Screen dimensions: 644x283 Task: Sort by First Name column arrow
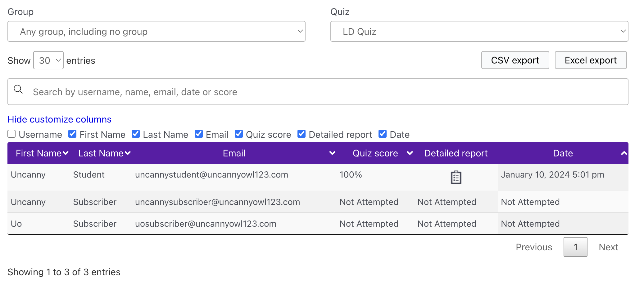click(66, 153)
